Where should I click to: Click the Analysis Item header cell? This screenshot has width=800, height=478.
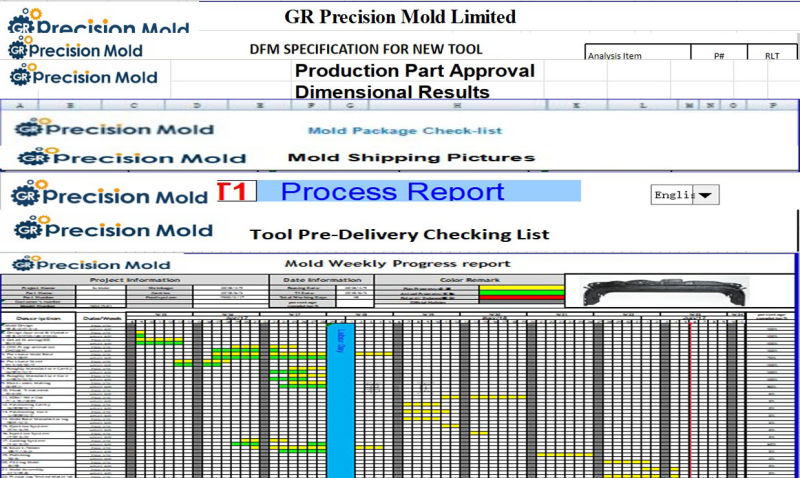click(638, 53)
